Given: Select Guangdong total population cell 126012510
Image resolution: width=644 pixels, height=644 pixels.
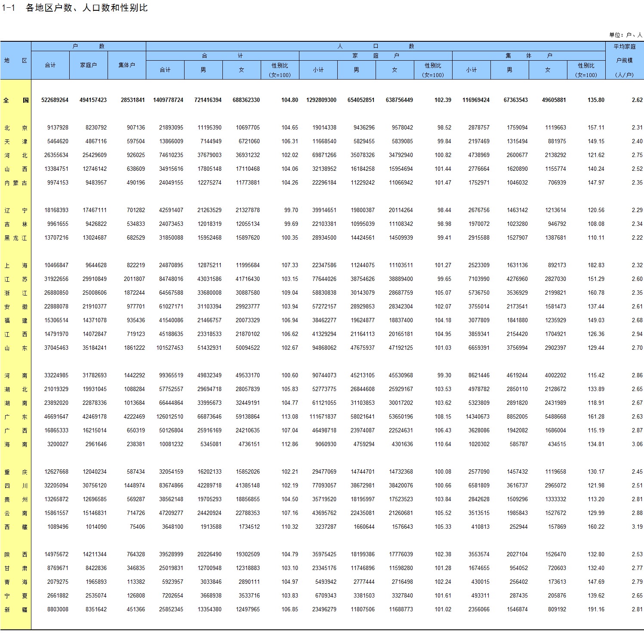Looking at the screenshot, I should [169, 417].
